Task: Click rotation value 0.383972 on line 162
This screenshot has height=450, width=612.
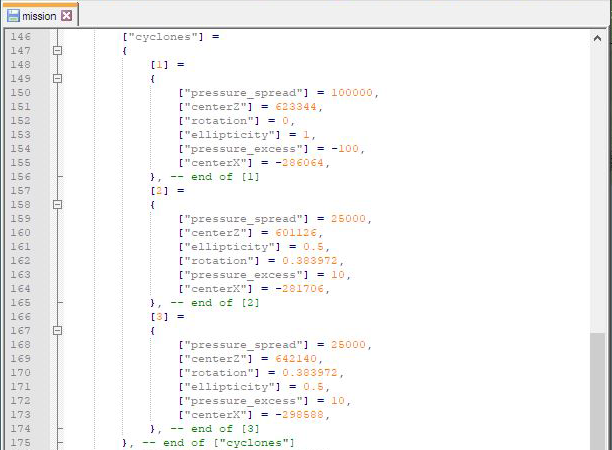Action: [x=310, y=261]
